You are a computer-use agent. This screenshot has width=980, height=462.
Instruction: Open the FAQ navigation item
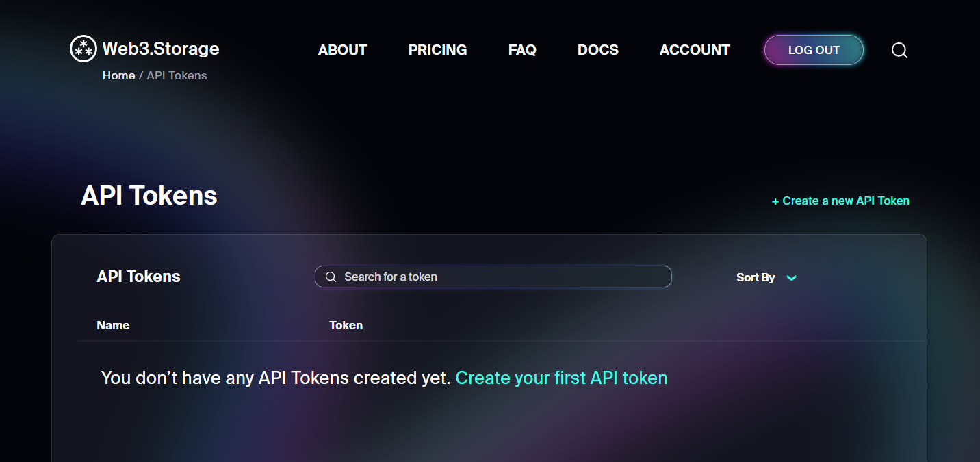tap(522, 50)
